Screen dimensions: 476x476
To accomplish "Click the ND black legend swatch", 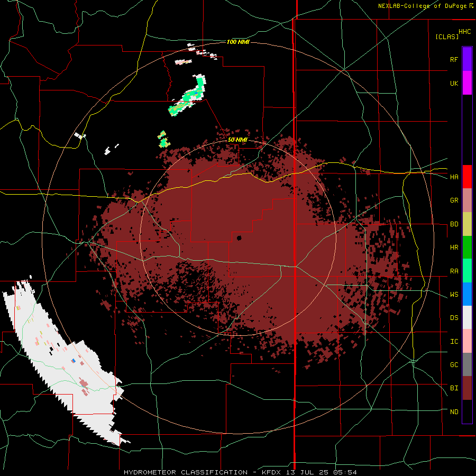I will click(x=467, y=411).
